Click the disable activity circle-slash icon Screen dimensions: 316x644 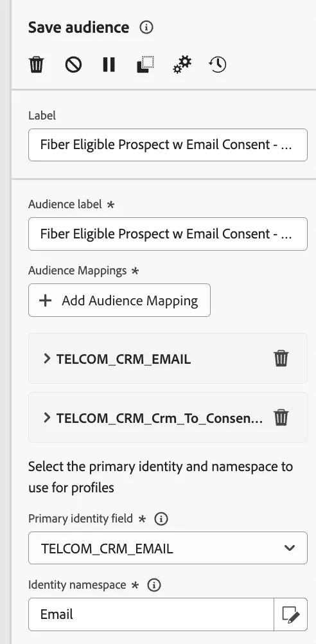73,64
